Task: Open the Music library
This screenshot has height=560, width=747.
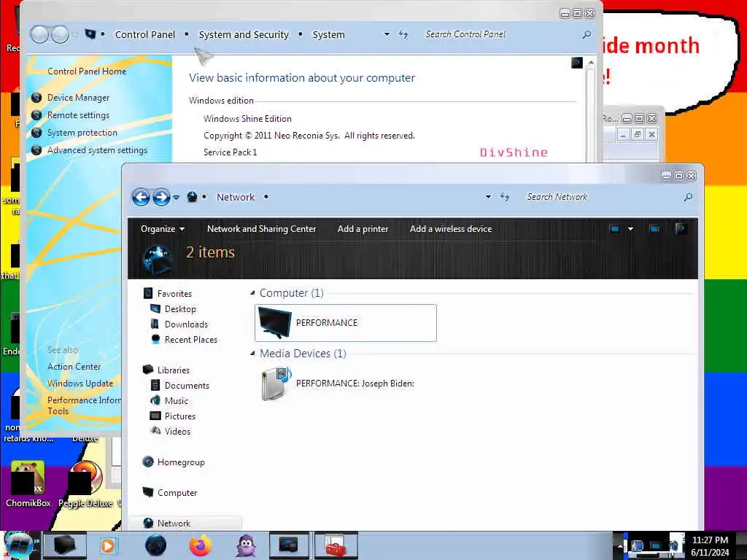Action: click(177, 401)
